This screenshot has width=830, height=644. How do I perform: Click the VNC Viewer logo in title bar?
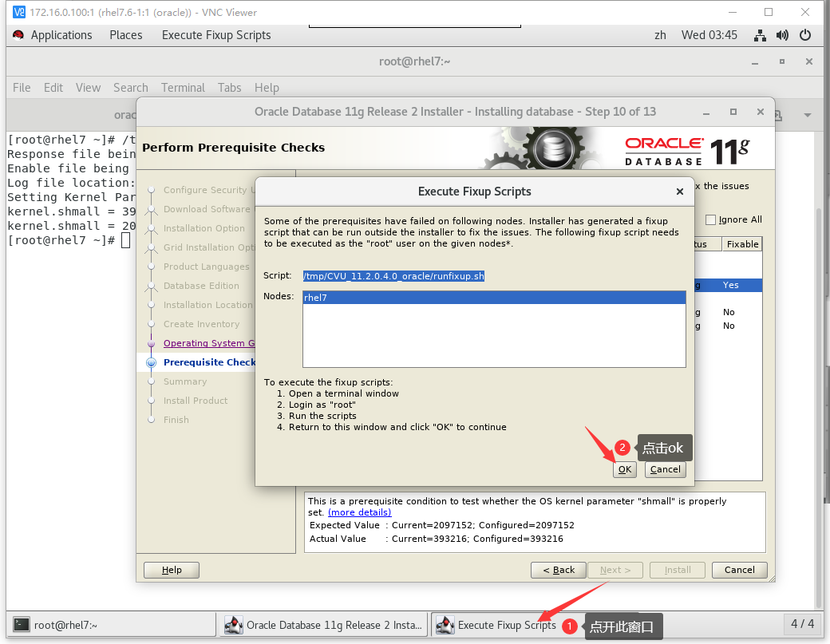[x=19, y=12]
